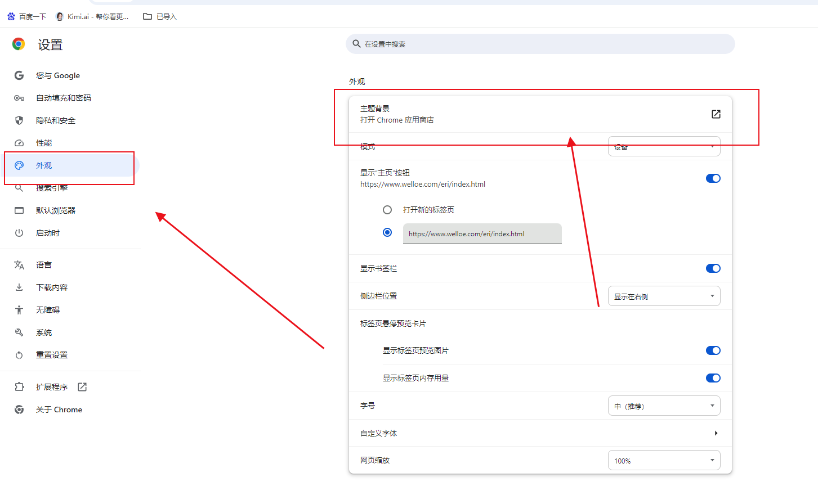Image resolution: width=818 pixels, height=504 pixels.
Task: Click the Baidu paw bookmark icon
Action: point(11,16)
